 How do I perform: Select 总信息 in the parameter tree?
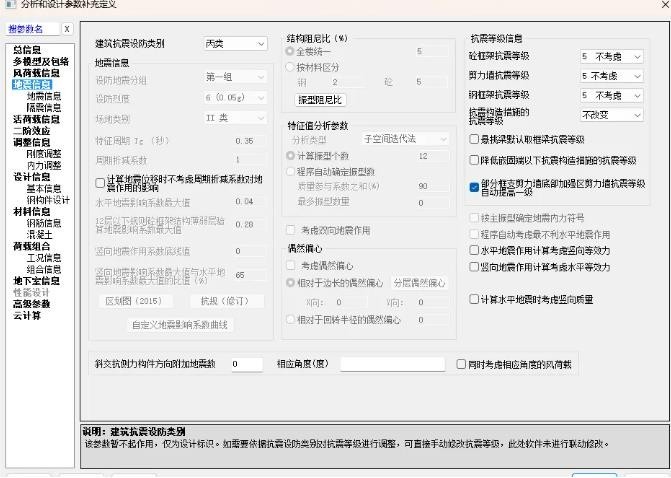[27, 50]
